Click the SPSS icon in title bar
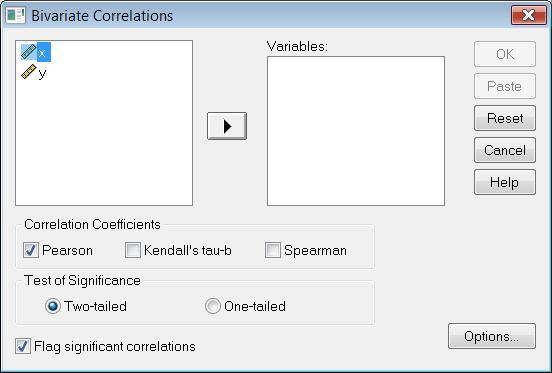This screenshot has height=373, width=552. 15,15
